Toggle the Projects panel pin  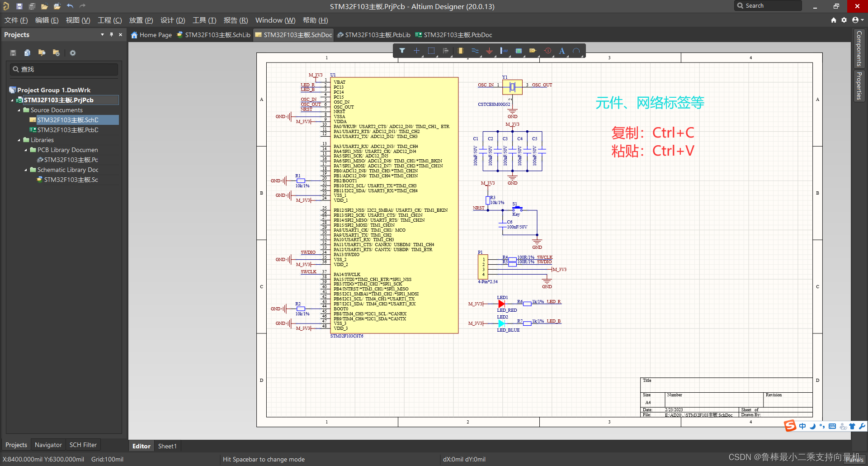coord(111,34)
